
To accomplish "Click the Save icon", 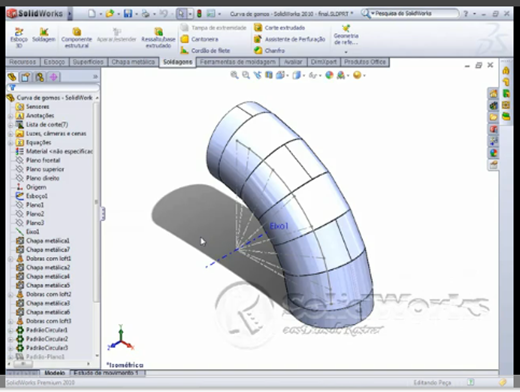I will coord(128,14).
